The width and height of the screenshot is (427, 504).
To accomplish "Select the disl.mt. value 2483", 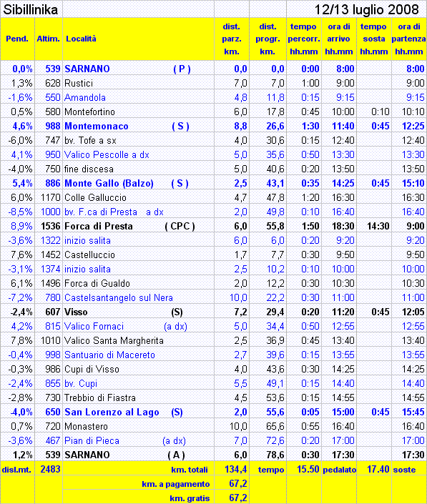I will coord(49,469).
